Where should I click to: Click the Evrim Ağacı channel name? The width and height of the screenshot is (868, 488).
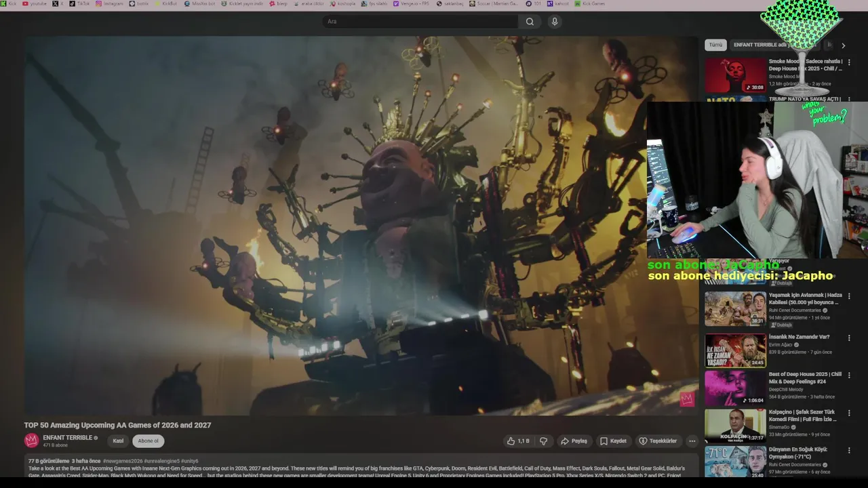pyautogui.click(x=781, y=345)
